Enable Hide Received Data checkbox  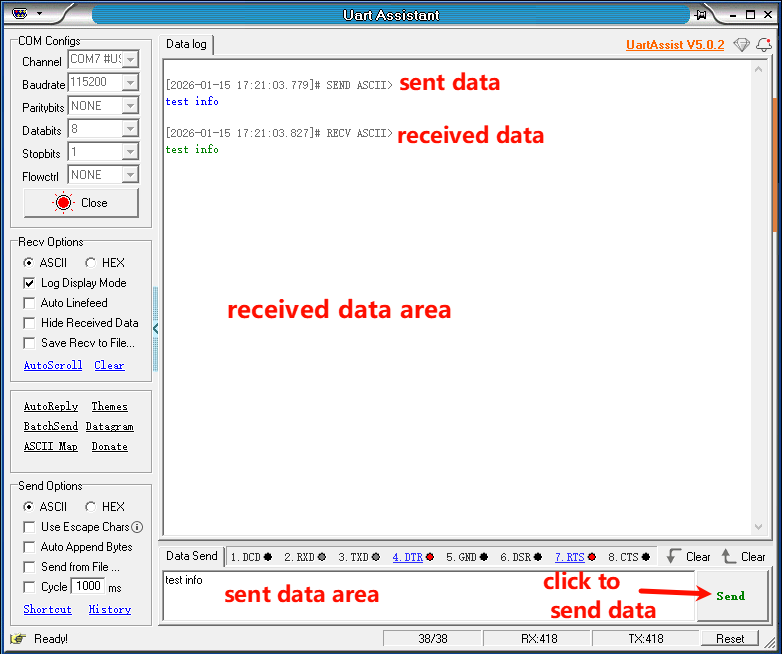(29, 323)
